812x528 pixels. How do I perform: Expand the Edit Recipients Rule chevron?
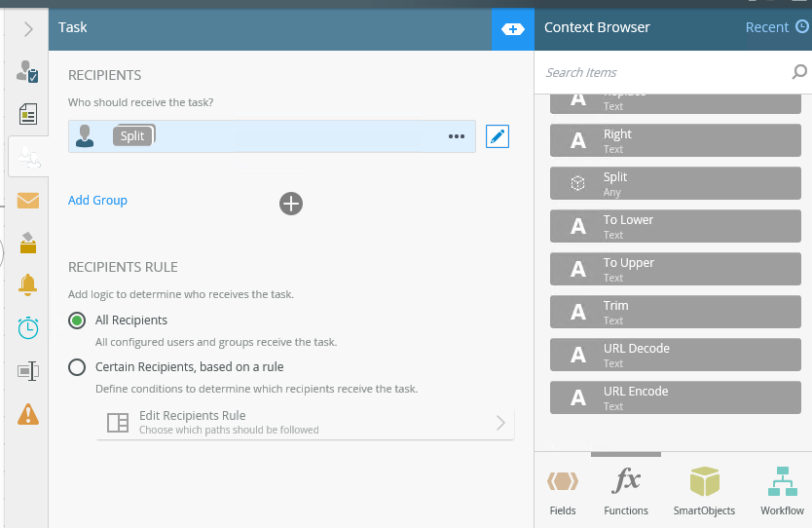(500, 423)
